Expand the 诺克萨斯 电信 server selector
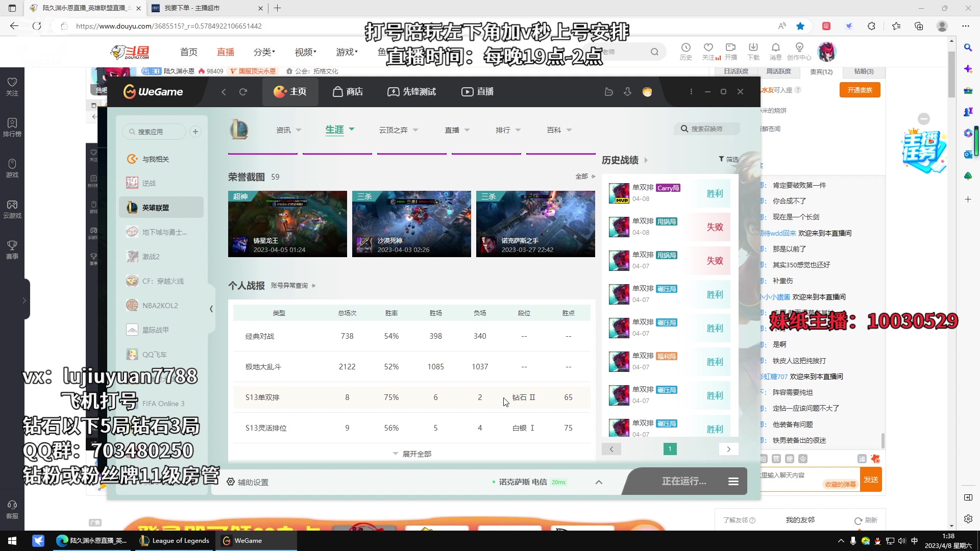The image size is (980, 551). tap(599, 482)
